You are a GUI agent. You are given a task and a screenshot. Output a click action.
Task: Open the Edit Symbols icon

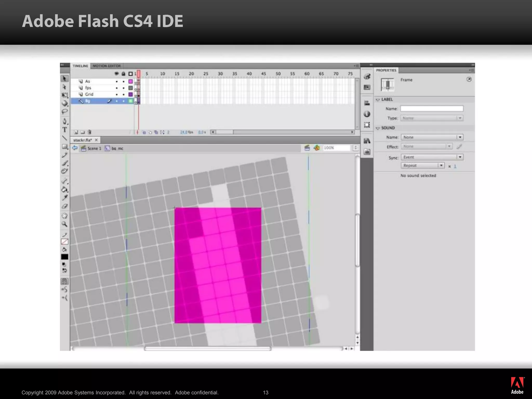click(316, 148)
